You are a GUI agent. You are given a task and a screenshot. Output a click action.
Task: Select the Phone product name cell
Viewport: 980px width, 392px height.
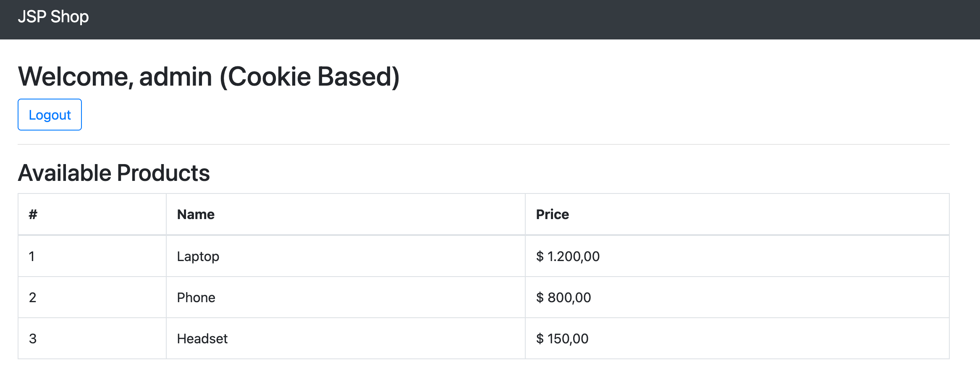click(x=346, y=297)
